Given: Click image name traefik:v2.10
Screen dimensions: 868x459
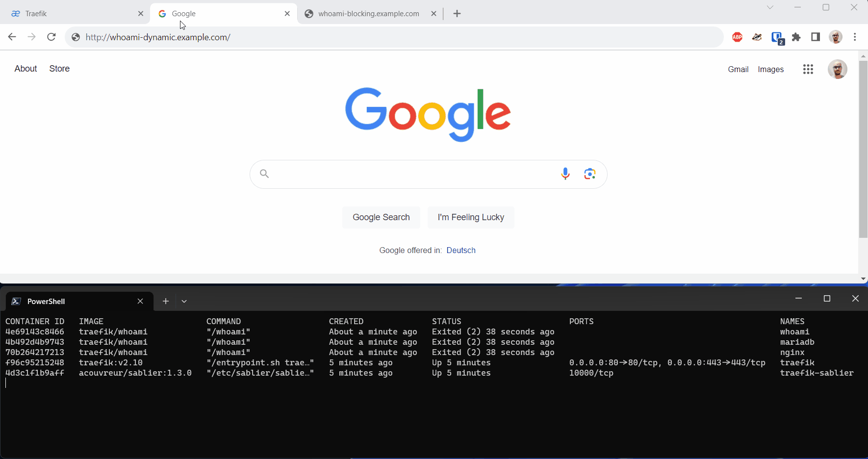Looking at the screenshot, I should (111, 363).
